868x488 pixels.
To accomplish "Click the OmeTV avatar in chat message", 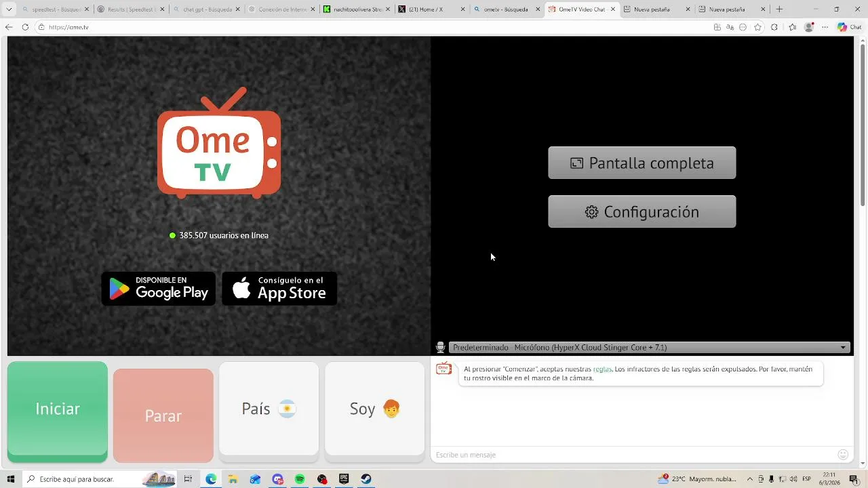I will coord(443,369).
